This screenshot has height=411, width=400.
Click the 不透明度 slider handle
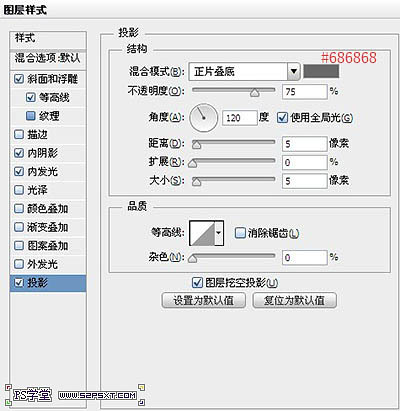[x=255, y=92]
